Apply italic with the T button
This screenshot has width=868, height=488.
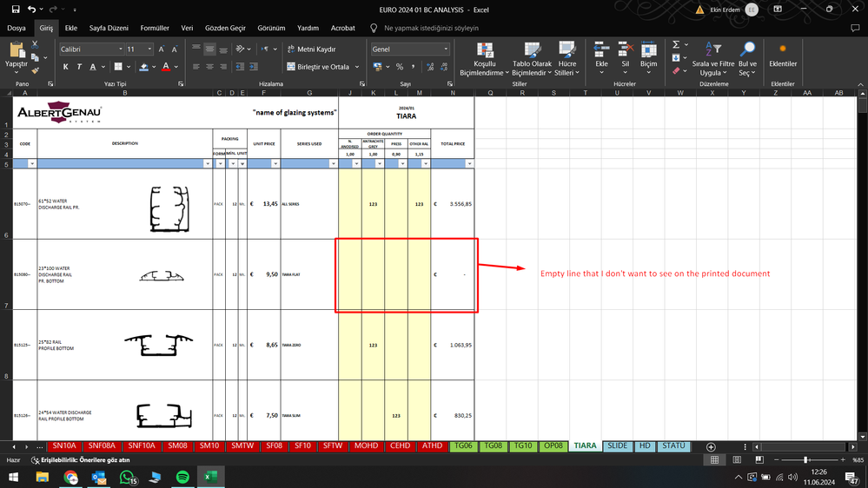(x=79, y=67)
